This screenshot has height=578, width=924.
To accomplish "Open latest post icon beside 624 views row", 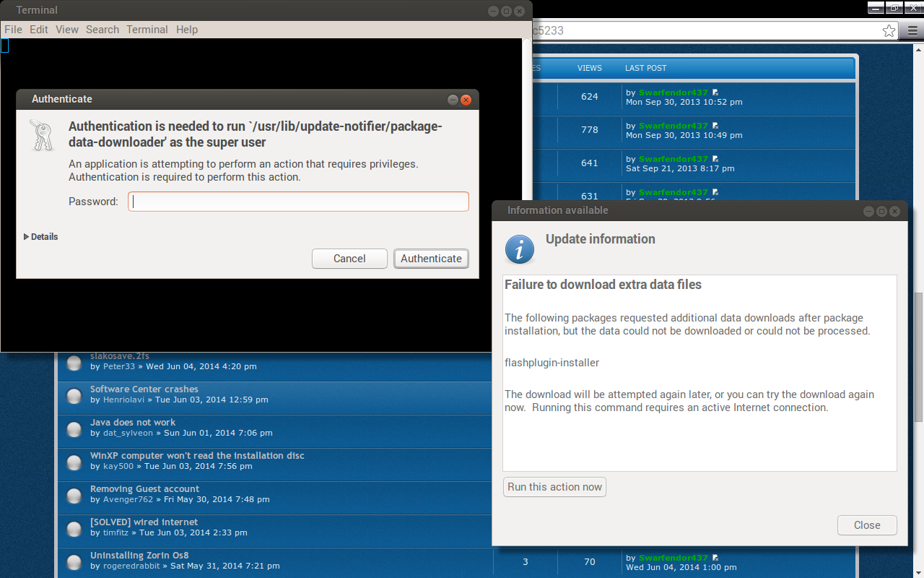I will click(715, 92).
